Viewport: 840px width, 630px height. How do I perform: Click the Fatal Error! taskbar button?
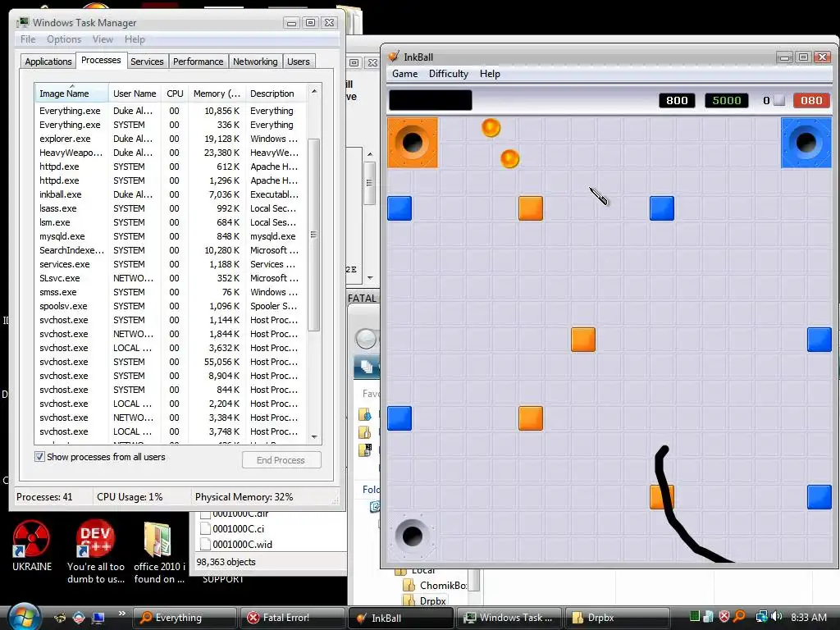(x=292, y=618)
